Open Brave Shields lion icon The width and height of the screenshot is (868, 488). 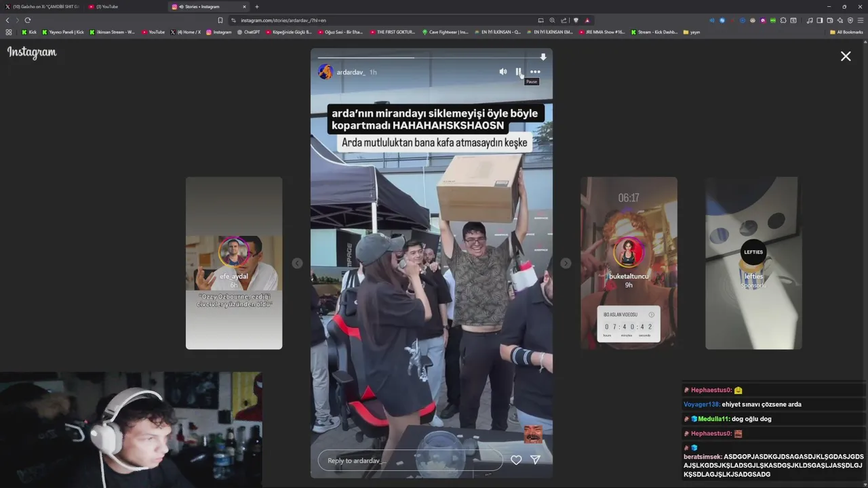tap(576, 20)
